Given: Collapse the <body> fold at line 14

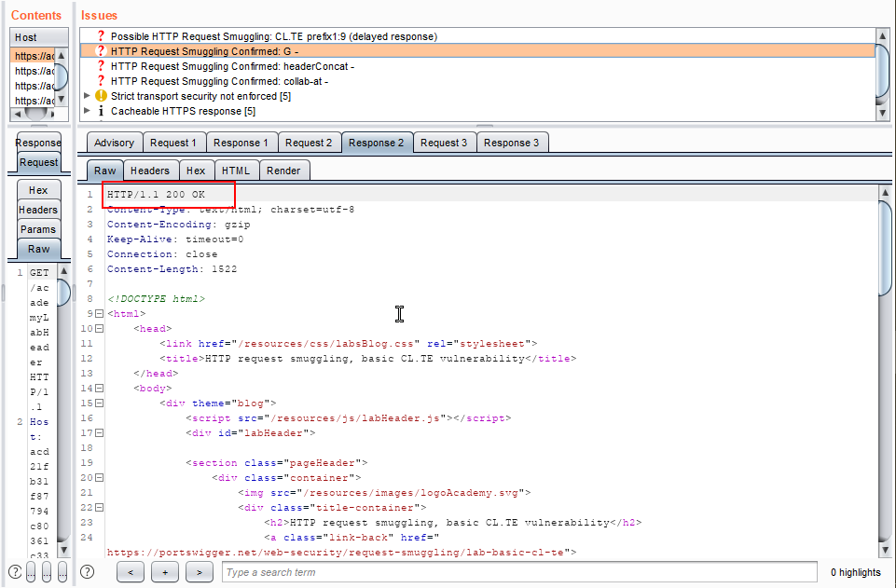Looking at the screenshot, I should pos(100,389).
